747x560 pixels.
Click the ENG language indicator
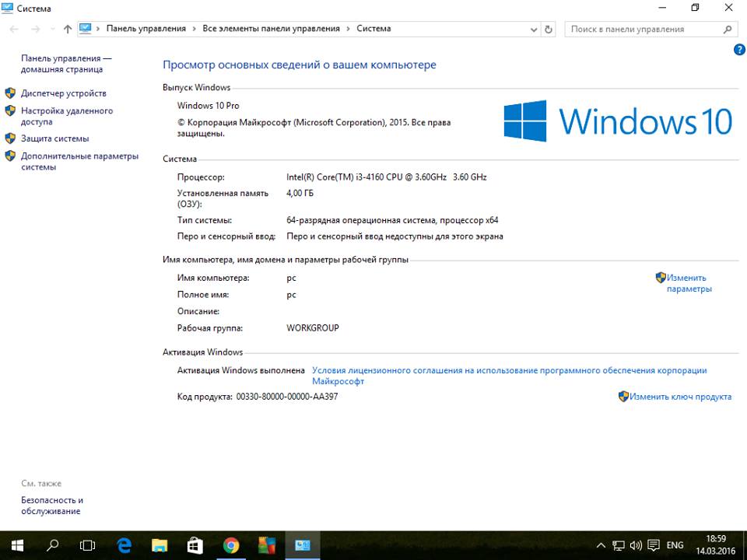[675, 545]
